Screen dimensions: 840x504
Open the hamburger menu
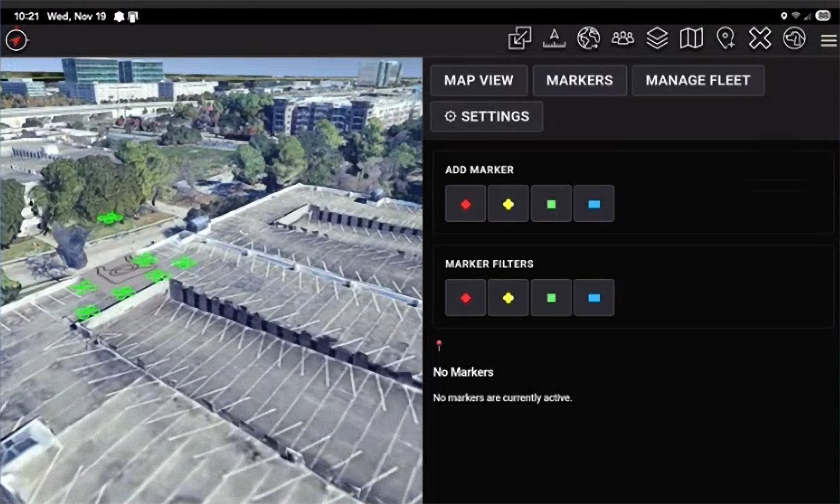pyautogui.click(x=829, y=40)
